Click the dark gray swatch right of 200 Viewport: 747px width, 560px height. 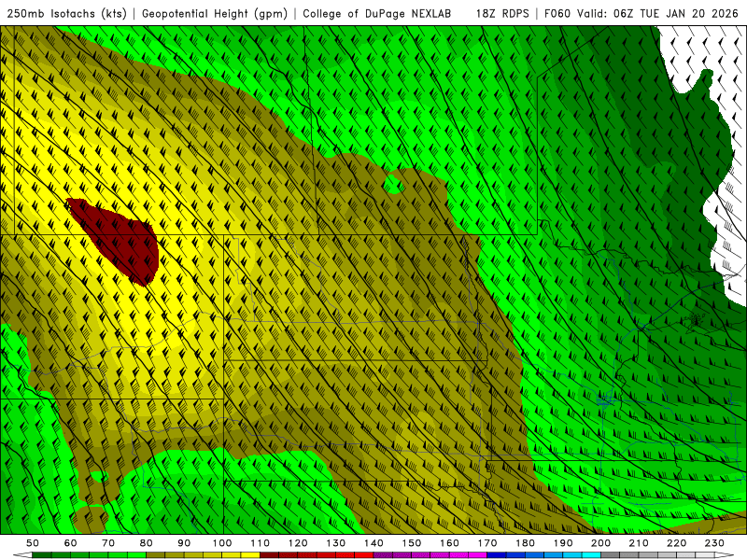click(x=611, y=555)
